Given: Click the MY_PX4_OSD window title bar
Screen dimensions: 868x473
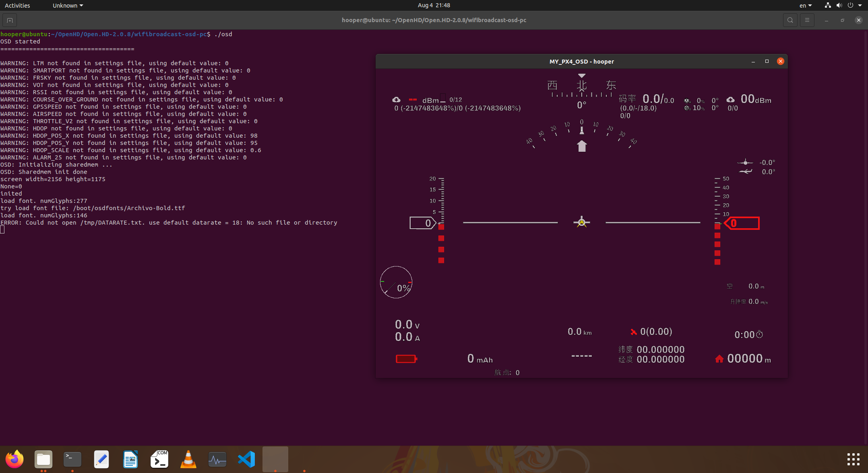Looking at the screenshot, I should 581,62.
